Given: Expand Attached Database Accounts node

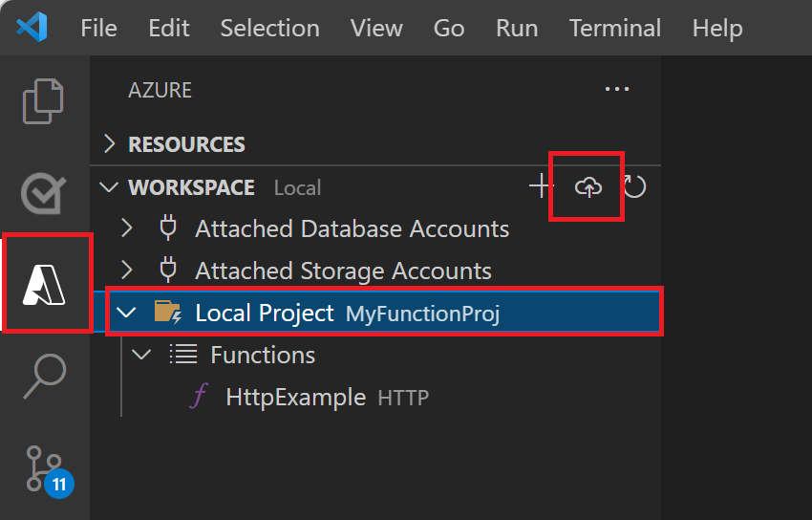Looking at the screenshot, I should click(x=127, y=229).
